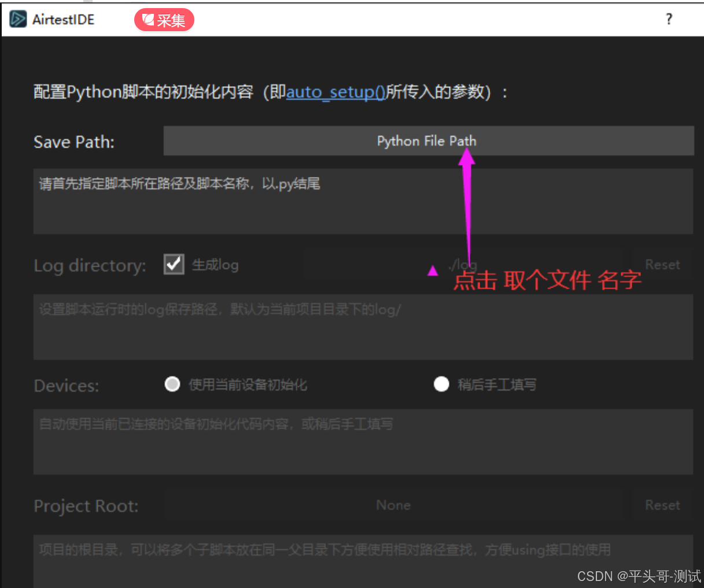Image resolution: width=704 pixels, height=588 pixels.
Task: Click the AirtestIDE logo icon
Action: click(x=18, y=19)
